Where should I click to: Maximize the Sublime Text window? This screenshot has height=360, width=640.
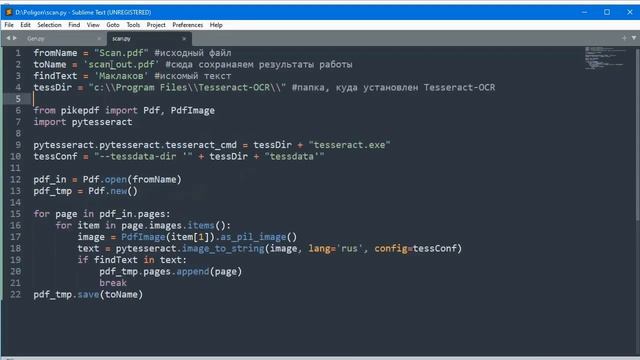(x=607, y=12)
